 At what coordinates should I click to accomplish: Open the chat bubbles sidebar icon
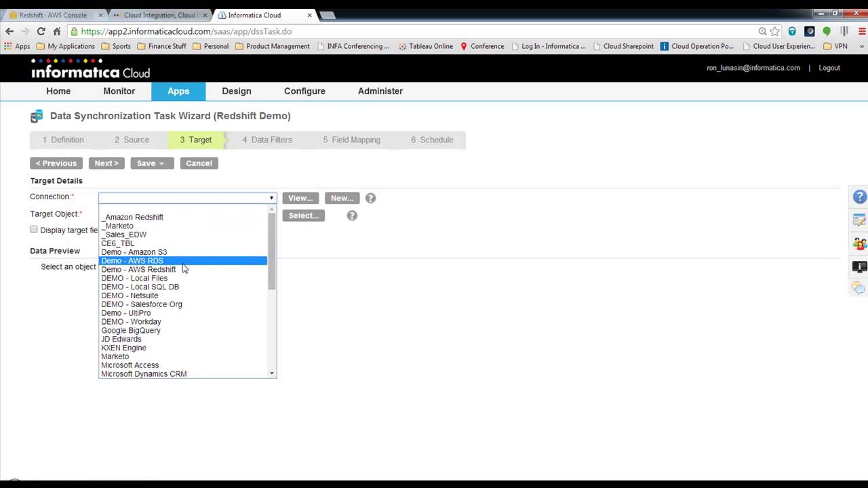(859, 289)
